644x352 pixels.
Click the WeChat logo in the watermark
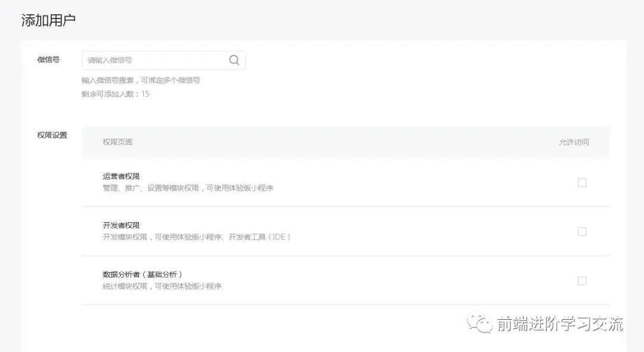click(480, 323)
